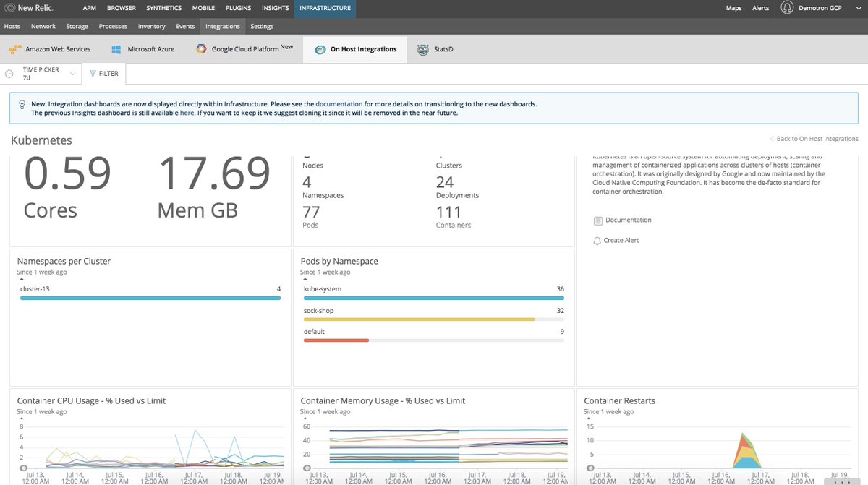Click the 'here' link for previous dashboard
Screen dimensions: 868x485
pos(187,113)
